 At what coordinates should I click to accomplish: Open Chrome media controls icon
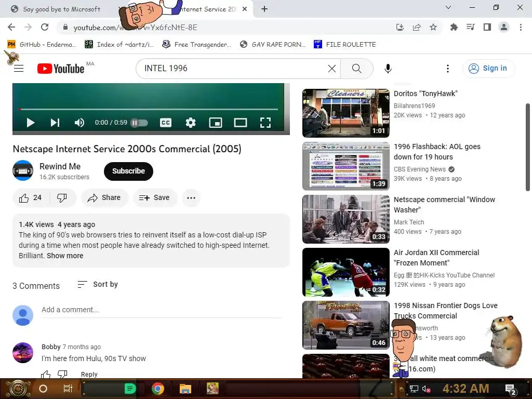(471, 27)
